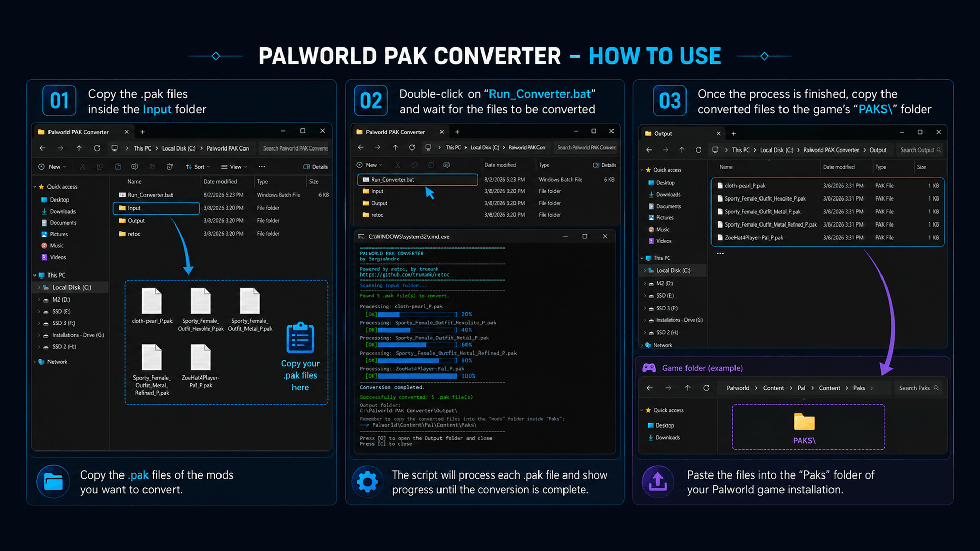Open Downloads in step 01 Quick access sidebar

tap(58, 212)
